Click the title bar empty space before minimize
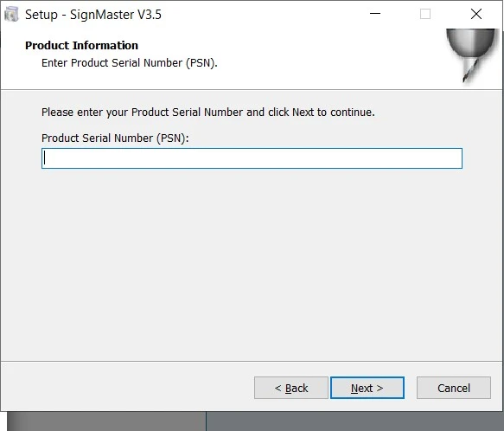The width and height of the screenshot is (504, 431). click(x=262, y=15)
